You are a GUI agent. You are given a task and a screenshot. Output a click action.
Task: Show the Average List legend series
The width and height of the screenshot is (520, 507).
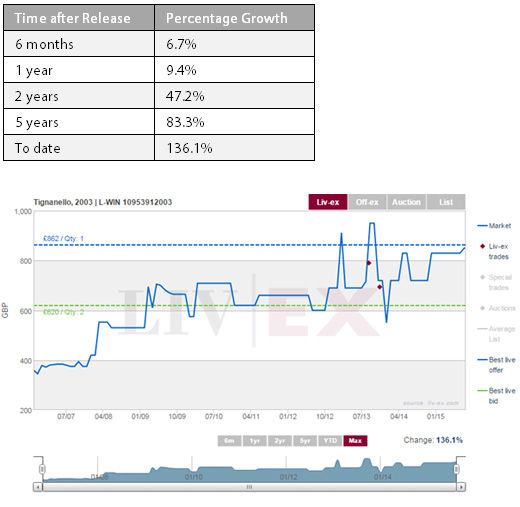tap(496, 334)
